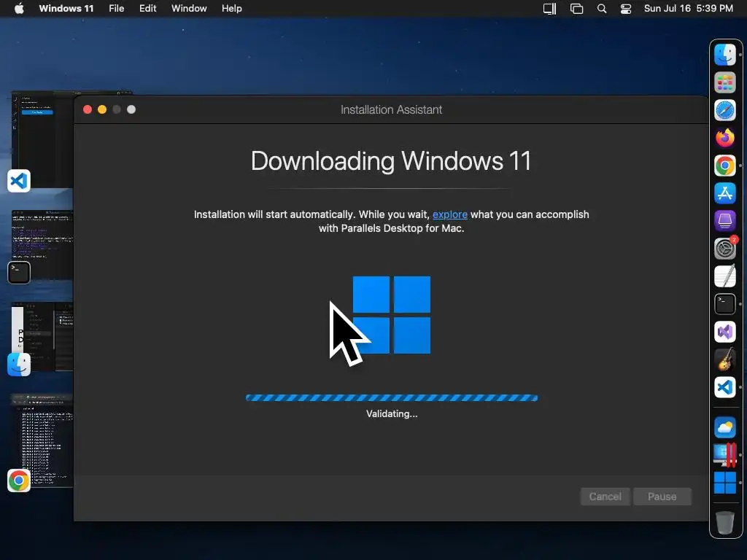
Task: Open Finder from the Dock
Action: click(724, 55)
